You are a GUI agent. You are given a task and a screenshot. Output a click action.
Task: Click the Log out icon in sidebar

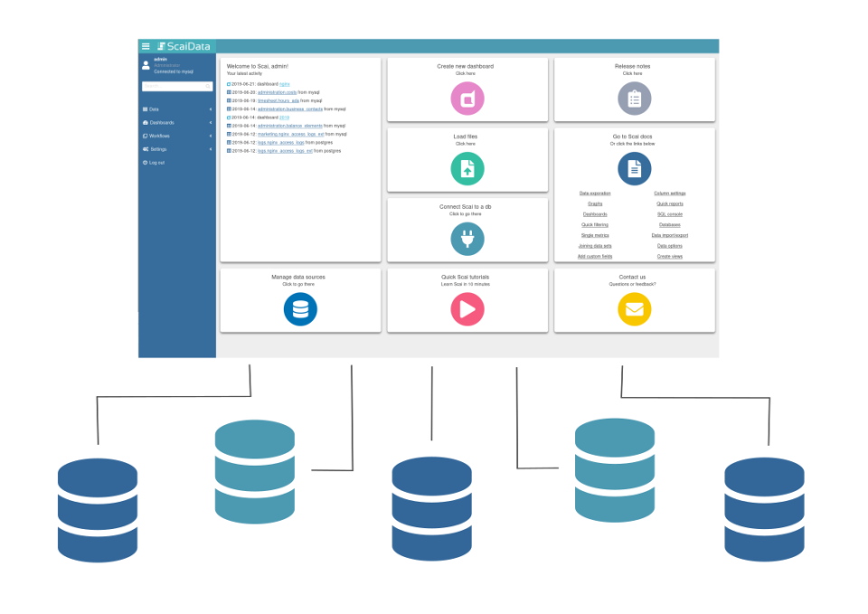pyautogui.click(x=146, y=162)
